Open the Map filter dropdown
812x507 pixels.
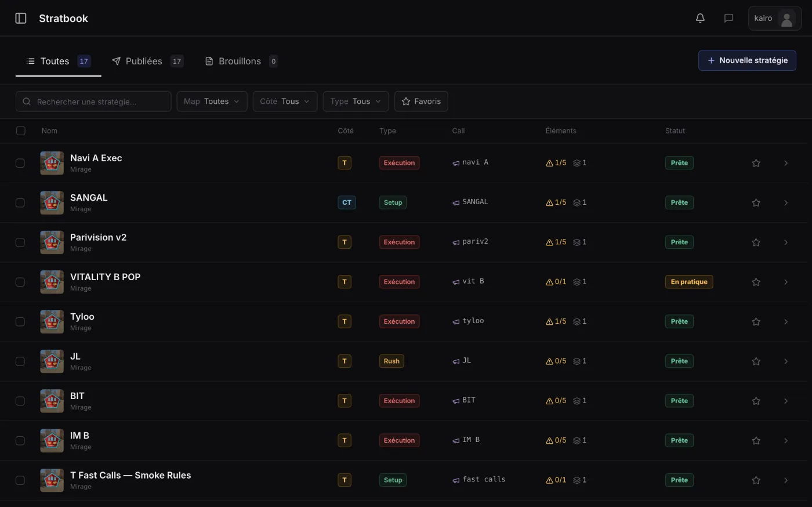point(212,102)
